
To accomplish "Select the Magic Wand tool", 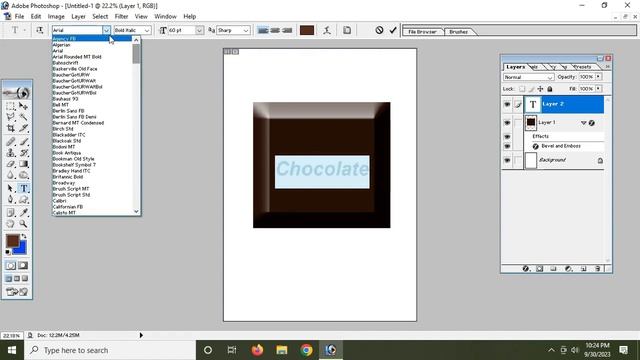I will [23, 117].
